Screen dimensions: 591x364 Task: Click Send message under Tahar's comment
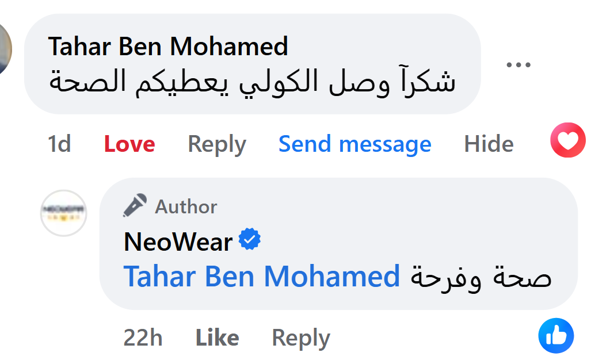[354, 144]
